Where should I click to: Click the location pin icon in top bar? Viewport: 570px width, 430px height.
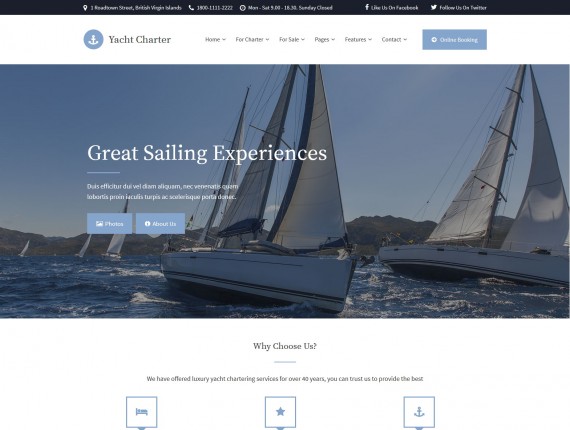(85, 8)
